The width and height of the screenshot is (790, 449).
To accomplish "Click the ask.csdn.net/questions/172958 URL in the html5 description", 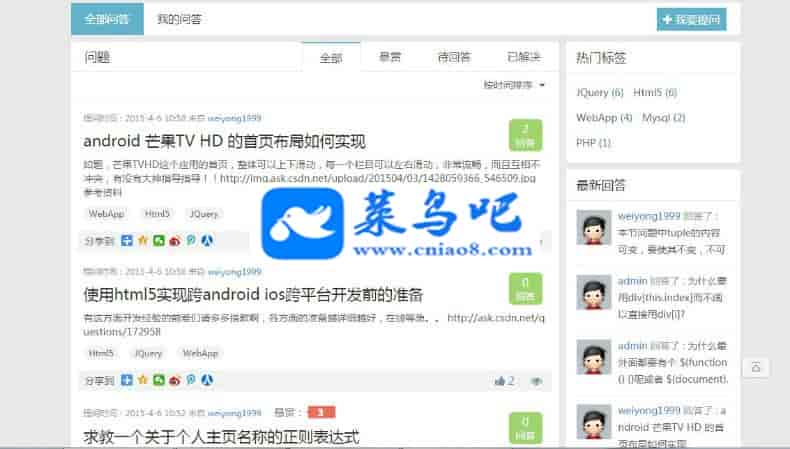I will (314, 325).
